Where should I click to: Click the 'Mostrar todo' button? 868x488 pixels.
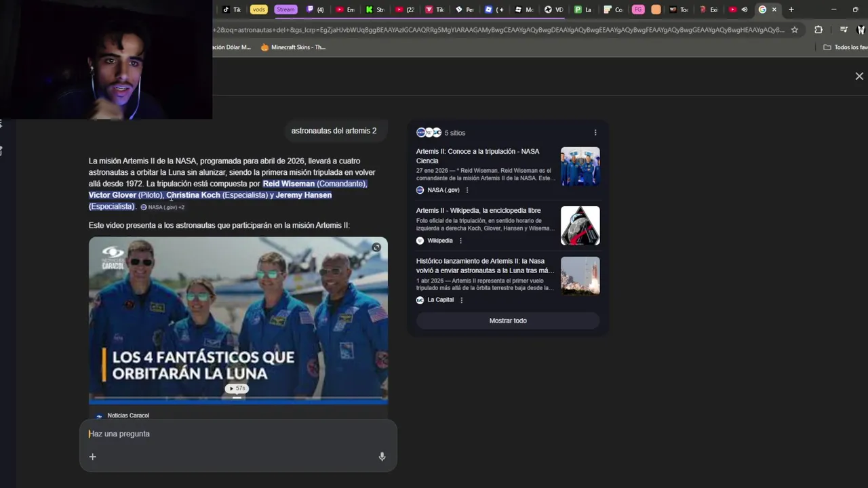(x=508, y=321)
